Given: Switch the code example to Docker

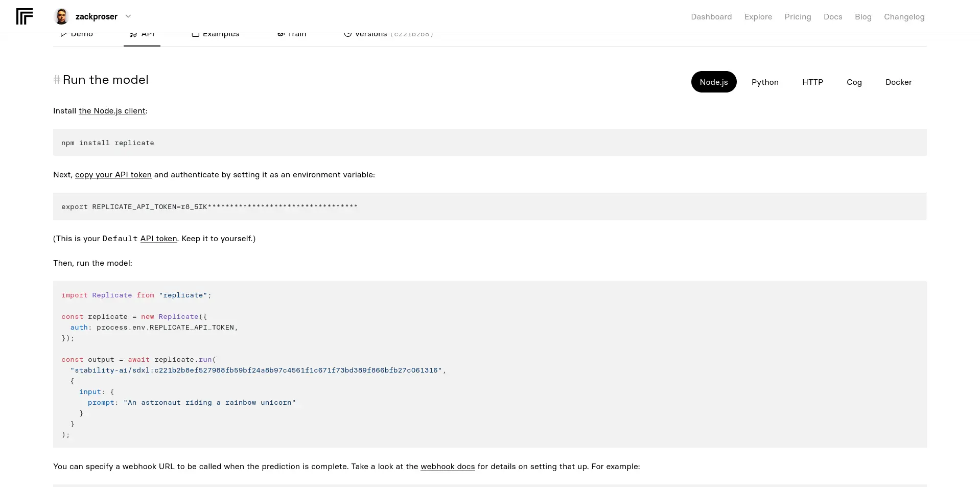Looking at the screenshot, I should (x=898, y=82).
